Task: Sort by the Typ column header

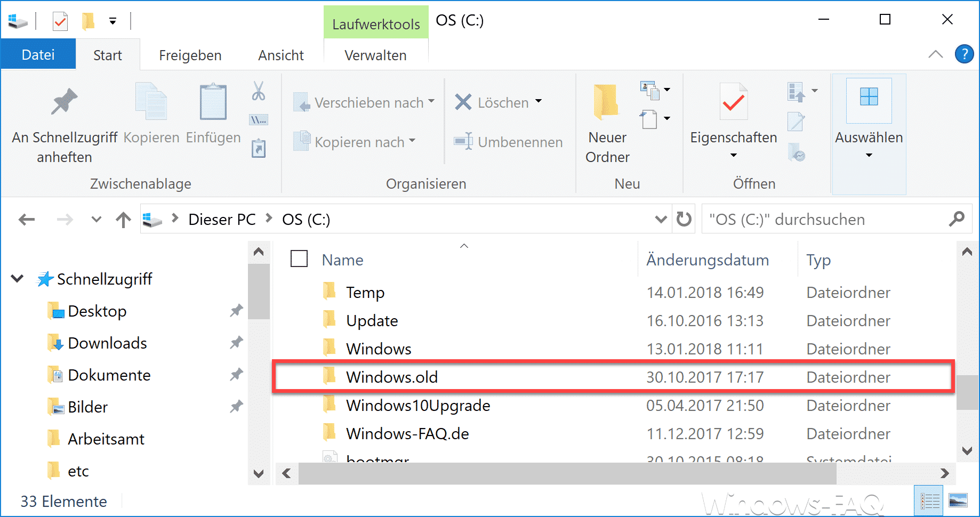Action: pyautogui.click(x=818, y=260)
